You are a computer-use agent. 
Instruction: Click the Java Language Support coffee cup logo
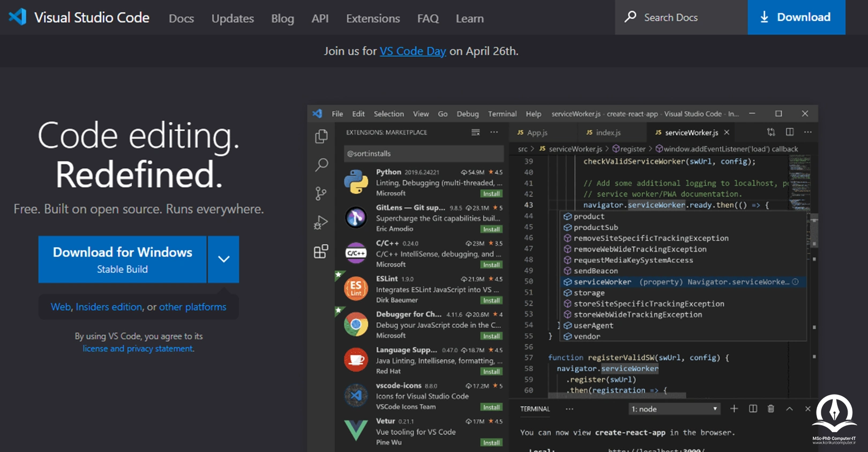coord(356,359)
